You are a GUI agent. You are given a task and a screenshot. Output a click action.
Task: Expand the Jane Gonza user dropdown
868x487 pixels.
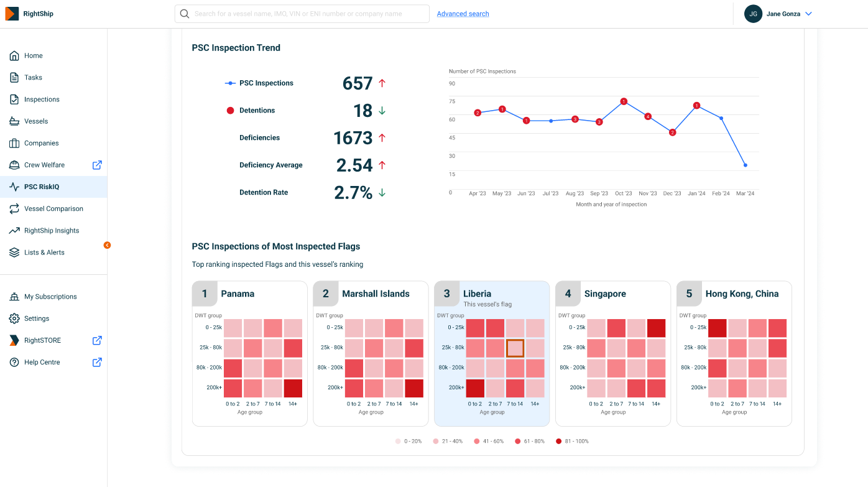coord(808,14)
